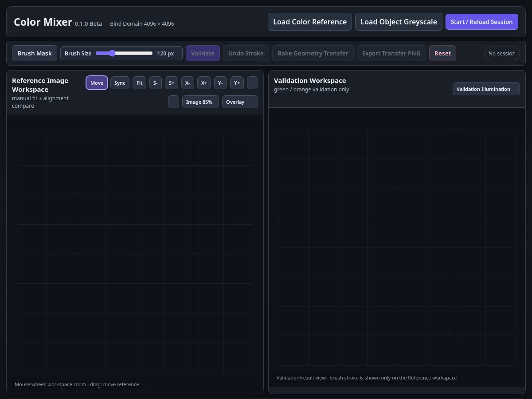Open the Image 85% opacity dropdown

(200, 102)
